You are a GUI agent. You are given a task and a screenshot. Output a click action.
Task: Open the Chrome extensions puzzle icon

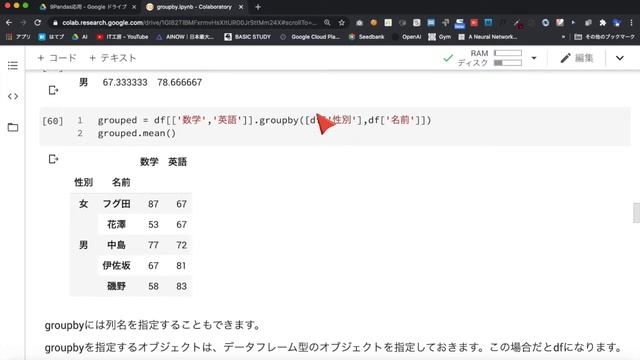coord(602,23)
